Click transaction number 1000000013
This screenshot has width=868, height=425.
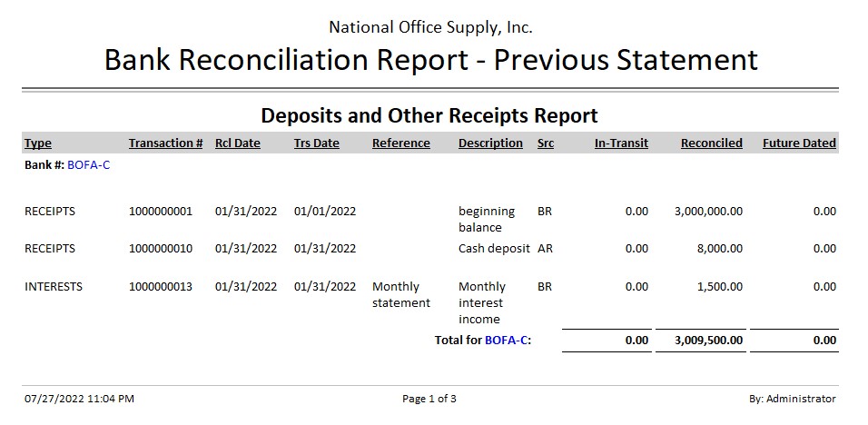161,287
